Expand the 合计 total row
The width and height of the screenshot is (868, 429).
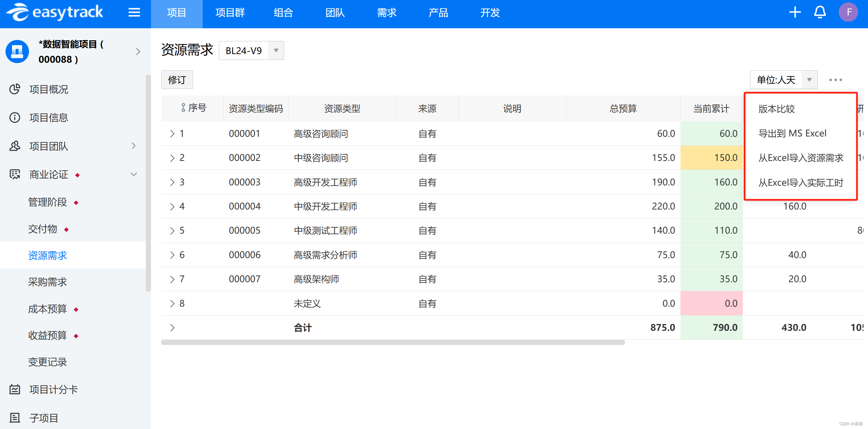coord(172,328)
